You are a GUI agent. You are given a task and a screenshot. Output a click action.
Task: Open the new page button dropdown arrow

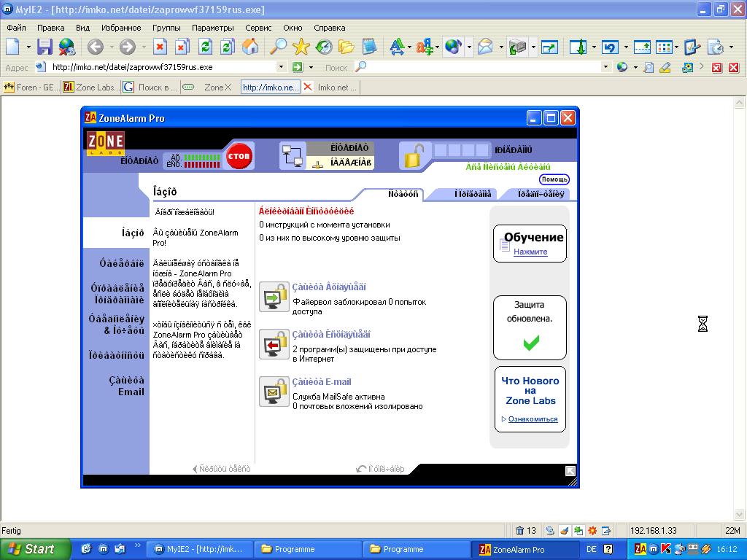pos(28,47)
